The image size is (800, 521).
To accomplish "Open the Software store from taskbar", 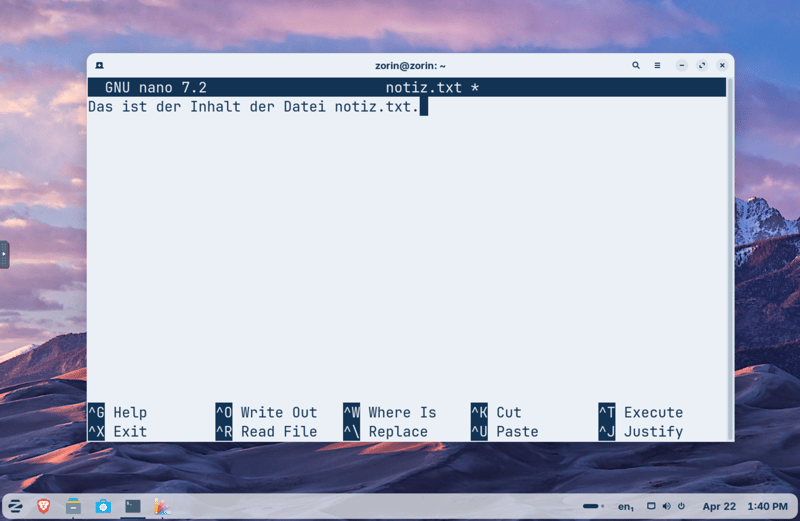I will (x=103, y=506).
